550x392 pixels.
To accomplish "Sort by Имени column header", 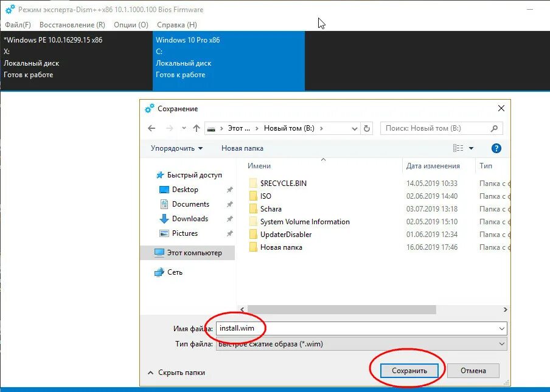I will tap(259, 166).
